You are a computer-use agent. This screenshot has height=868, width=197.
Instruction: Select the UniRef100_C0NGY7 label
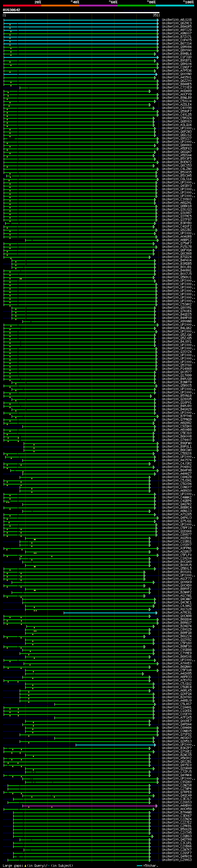tap(176, 487)
